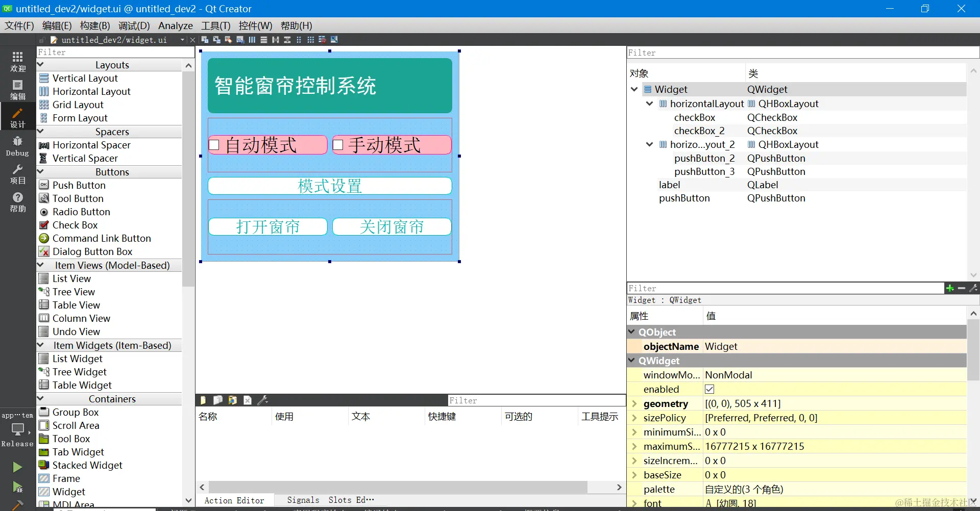Activate the Break Layout toolbar icon
Image resolution: width=980 pixels, height=511 pixels.
click(322, 40)
